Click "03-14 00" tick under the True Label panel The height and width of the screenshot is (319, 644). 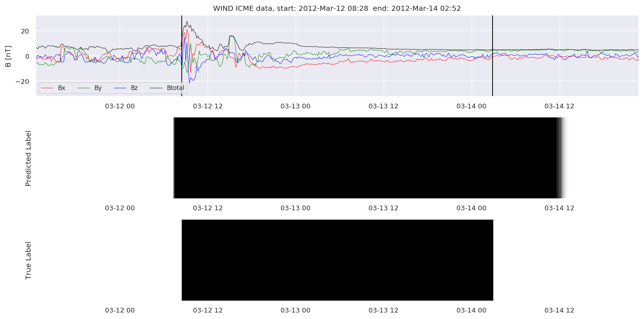471,310
